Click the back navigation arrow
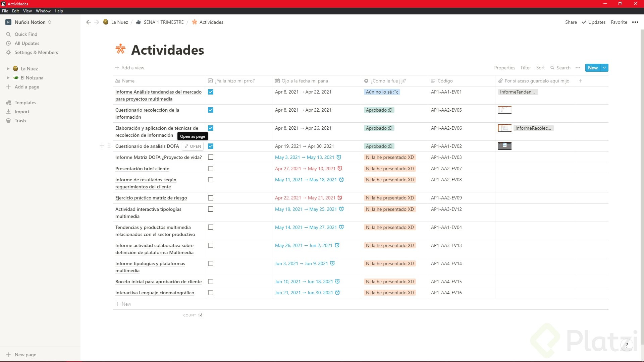644x362 pixels. pos(88,22)
